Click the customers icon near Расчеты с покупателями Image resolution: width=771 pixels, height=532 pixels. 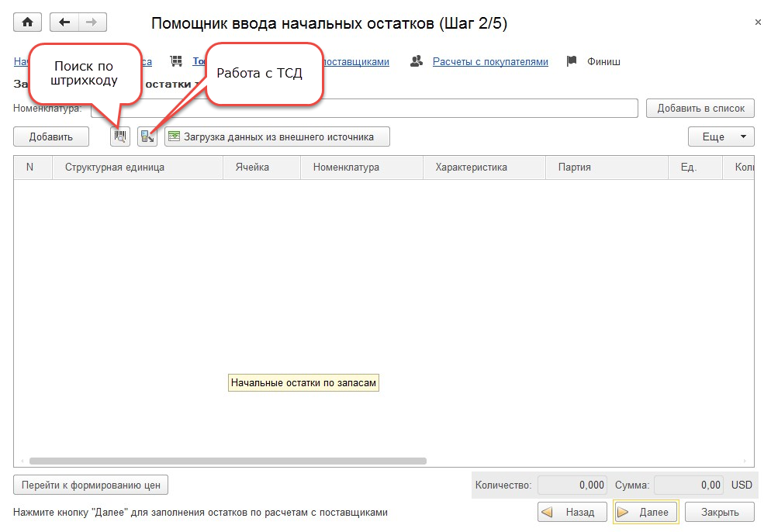[x=417, y=61]
